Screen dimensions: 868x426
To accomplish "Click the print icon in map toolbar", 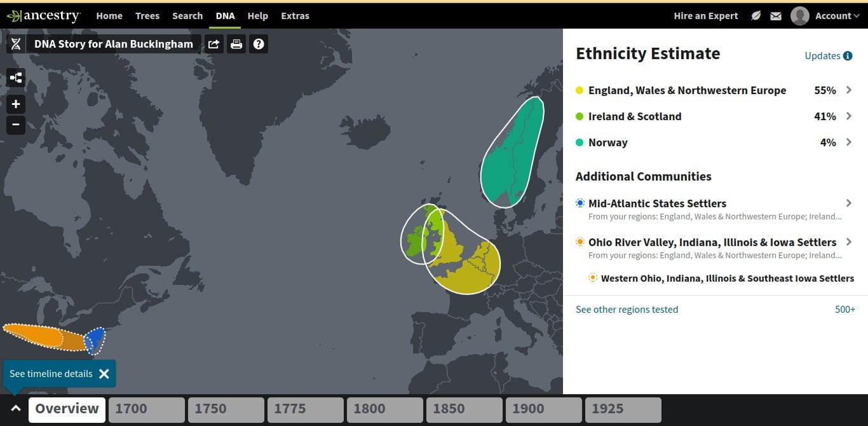I will (236, 44).
